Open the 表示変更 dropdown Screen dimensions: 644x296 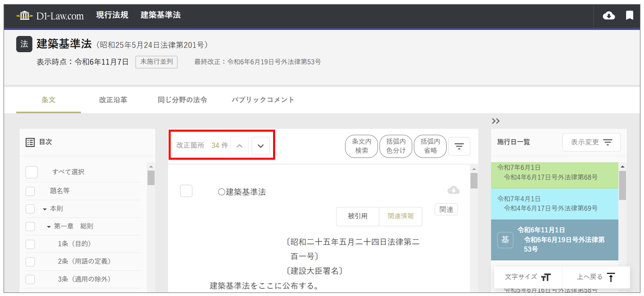[x=591, y=142]
